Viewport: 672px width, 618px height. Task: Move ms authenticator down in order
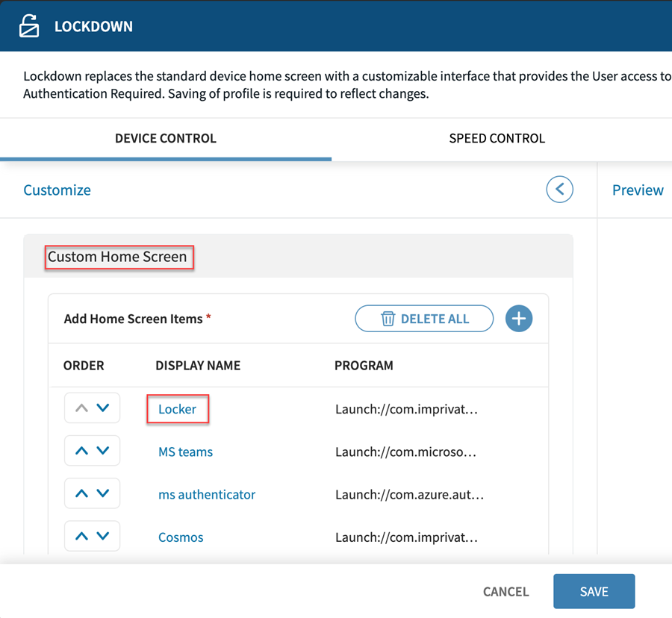click(x=103, y=493)
